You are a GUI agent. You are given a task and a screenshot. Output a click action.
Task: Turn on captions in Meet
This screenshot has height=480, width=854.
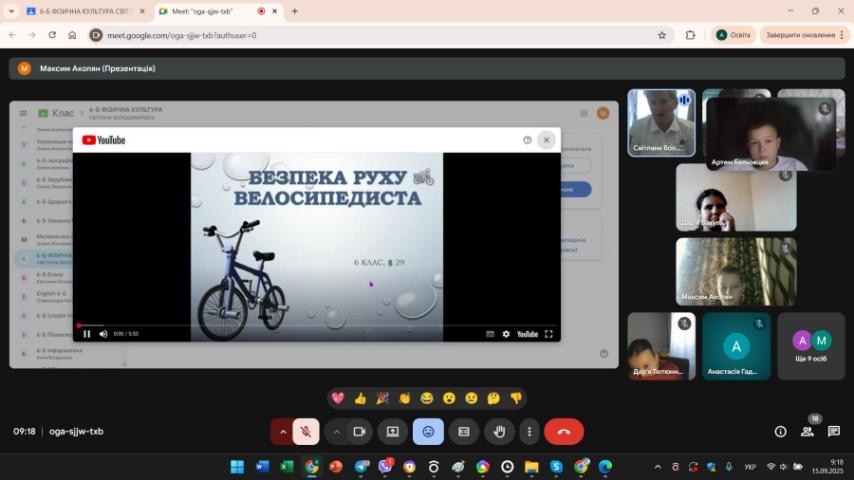point(463,432)
